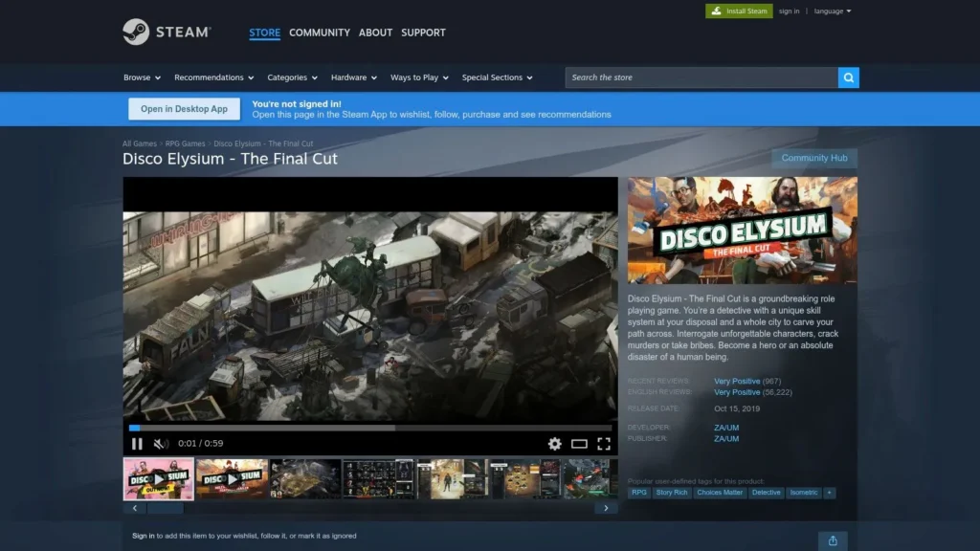Expand Special Sections menu

click(497, 77)
